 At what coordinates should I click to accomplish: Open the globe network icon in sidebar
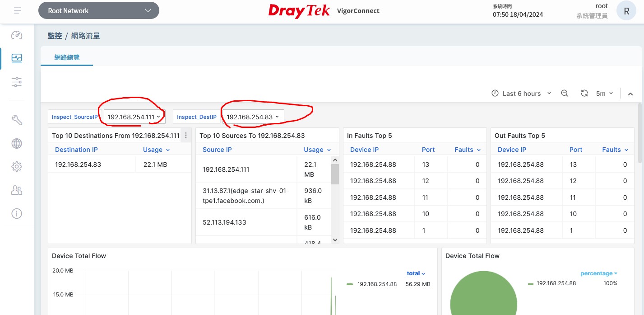point(17,143)
